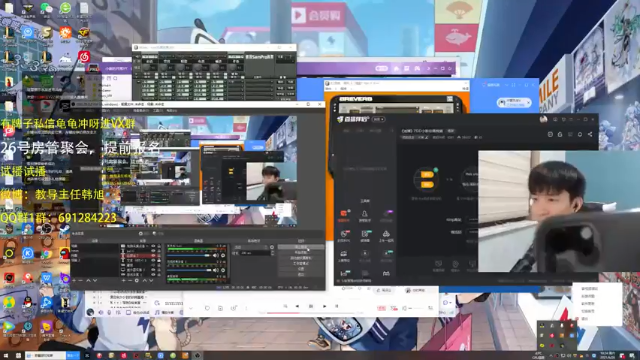The width and height of the screenshot is (640, 360).
Task: Select game controller tool in companion toolbox
Action: 386,274
